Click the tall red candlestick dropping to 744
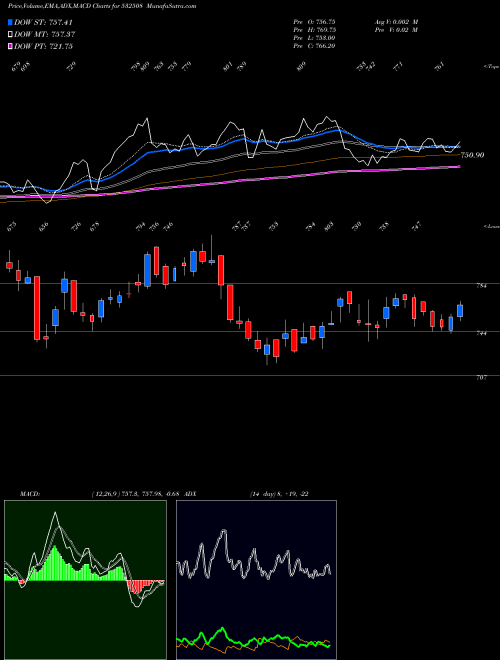This screenshot has width=500, height=660. pos(37,308)
